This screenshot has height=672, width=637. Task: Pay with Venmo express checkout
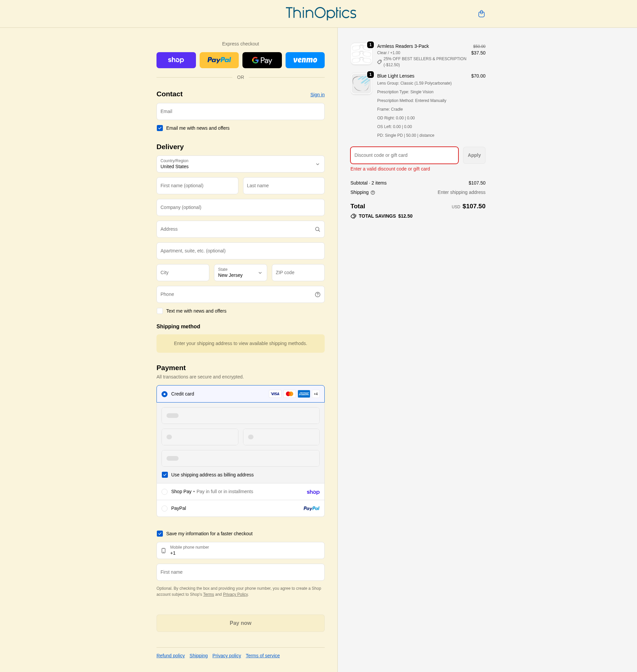click(x=305, y=60)
